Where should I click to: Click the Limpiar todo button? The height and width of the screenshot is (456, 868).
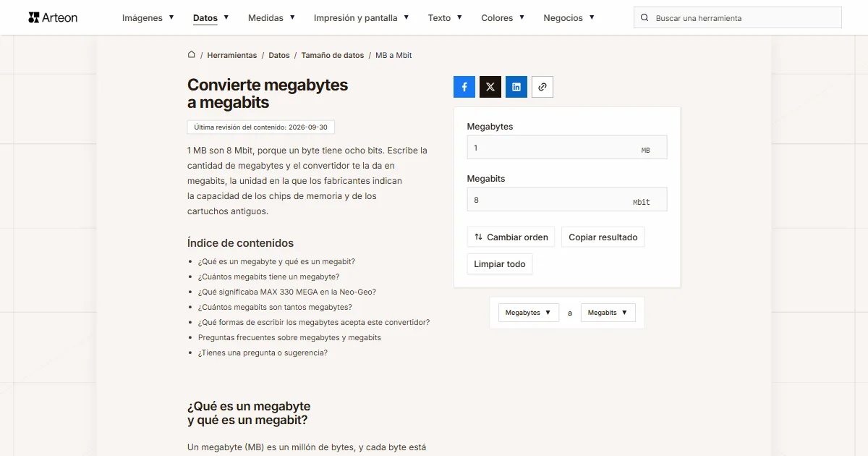pyautogui.click(x=500, y=264)
